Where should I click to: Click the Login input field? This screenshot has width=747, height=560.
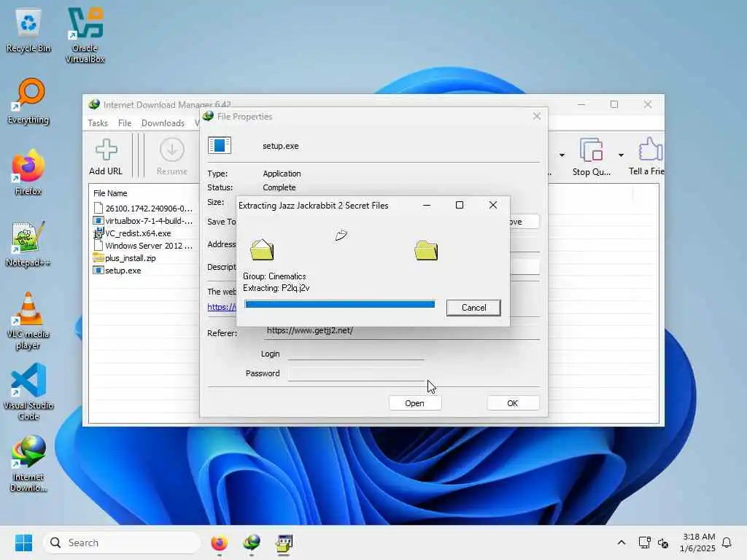coord(355,354)
